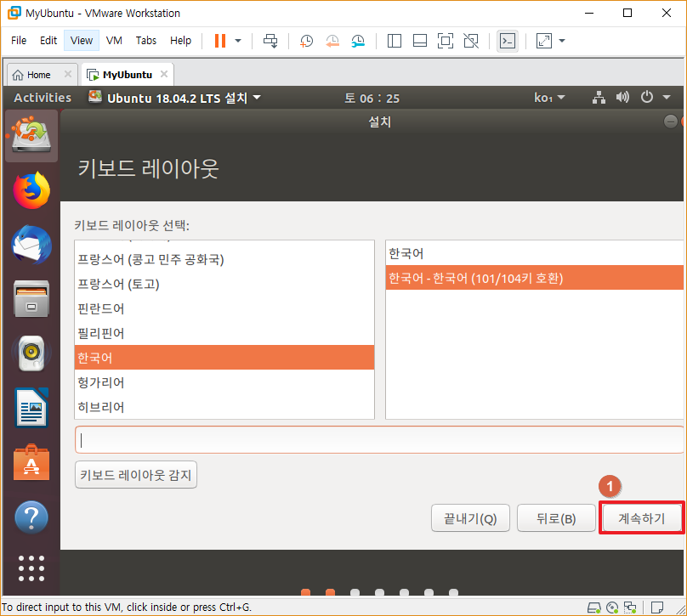Click the volume icon in top bar
687x616 pixels.
[x=622, y=97]
